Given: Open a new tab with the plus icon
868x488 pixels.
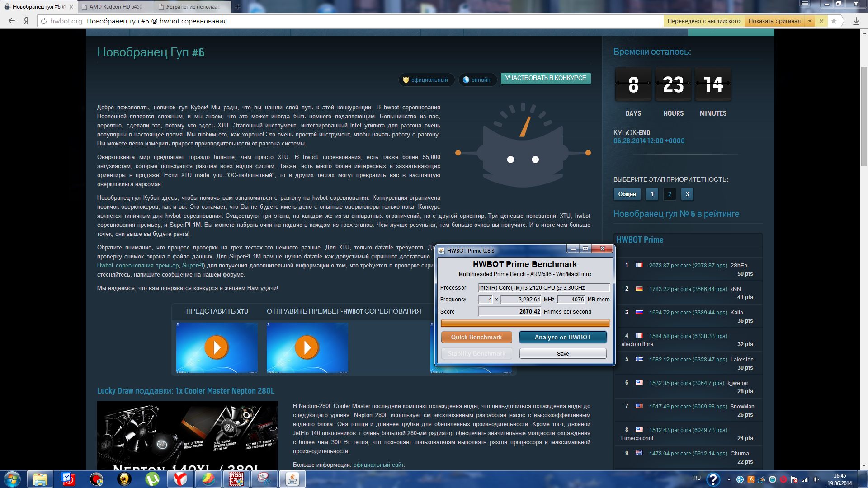Looking at the screenshot, I should pos(238,7).
